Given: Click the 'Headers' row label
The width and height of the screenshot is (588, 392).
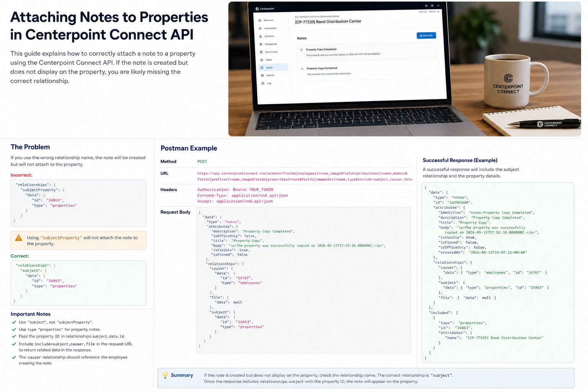Looking at the screenshot, I should tap(169, 189).
